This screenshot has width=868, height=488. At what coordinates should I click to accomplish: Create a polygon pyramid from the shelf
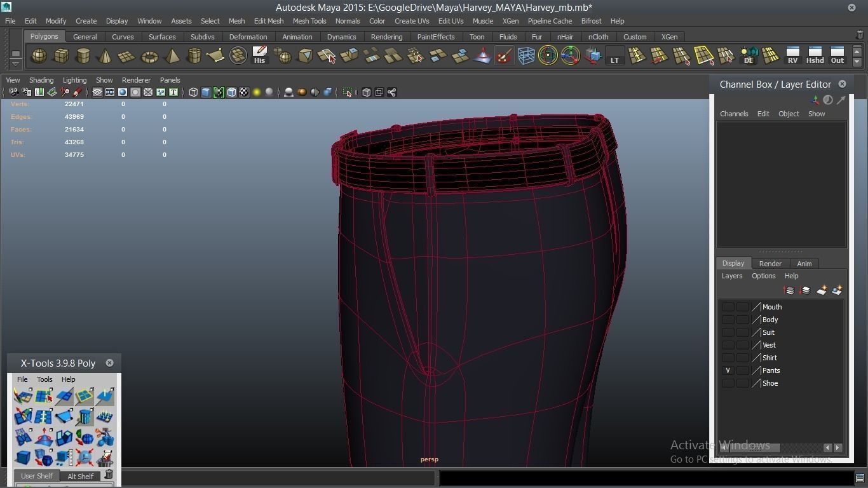172,56
